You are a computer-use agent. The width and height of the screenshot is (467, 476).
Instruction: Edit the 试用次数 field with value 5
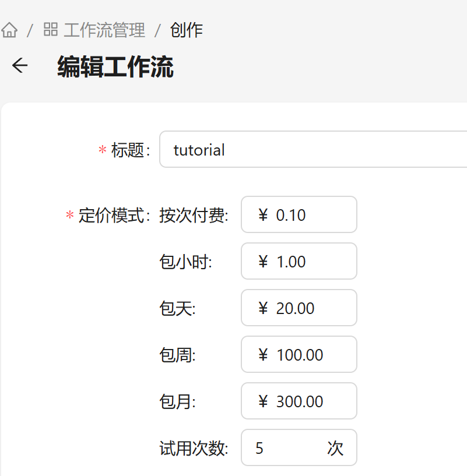[299, 447]
